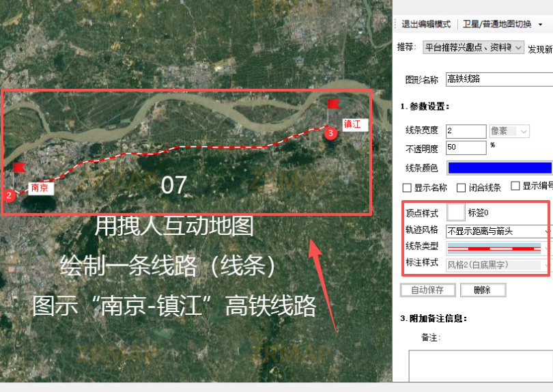Image resolution: width=553 pixels, height=392 pixels.
Task: Open the 推荐 platform recommendation dropdown
Action: pos(472,47)
